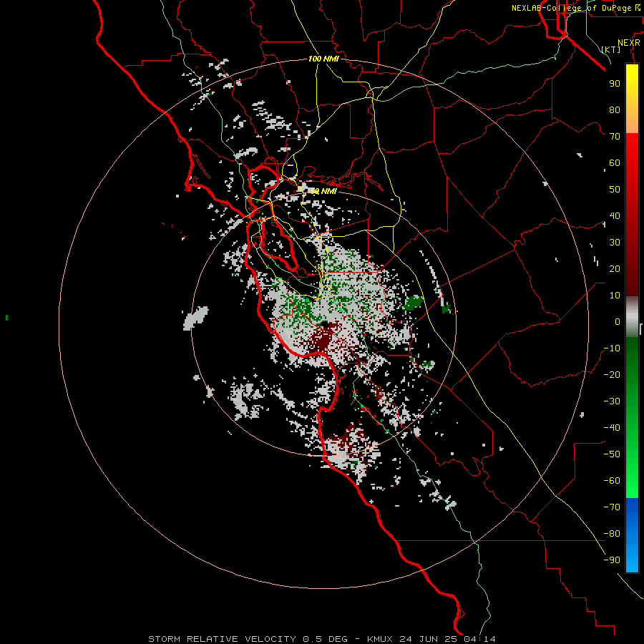
Task: Click the 20 value on velocity scale
Action: point(615,268)
